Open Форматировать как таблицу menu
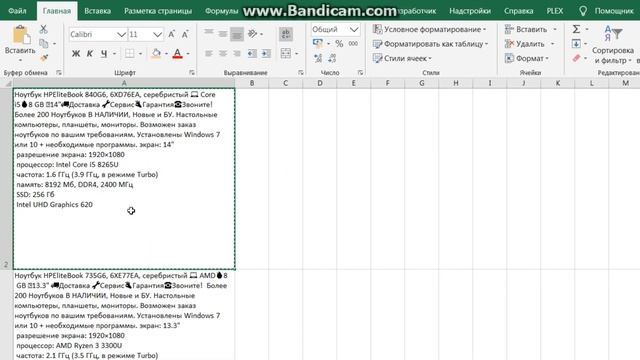This screenshot has height=360, width=640. (x=431, y=44)
